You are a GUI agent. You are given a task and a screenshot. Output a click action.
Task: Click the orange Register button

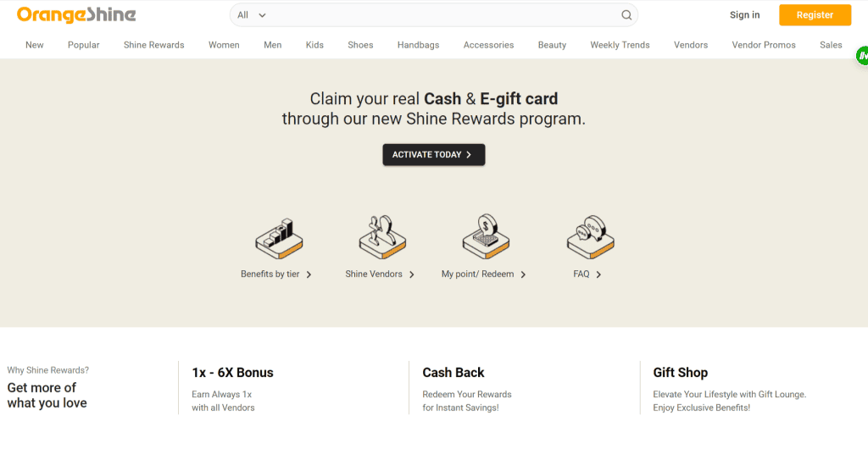(x=815, y=15)
